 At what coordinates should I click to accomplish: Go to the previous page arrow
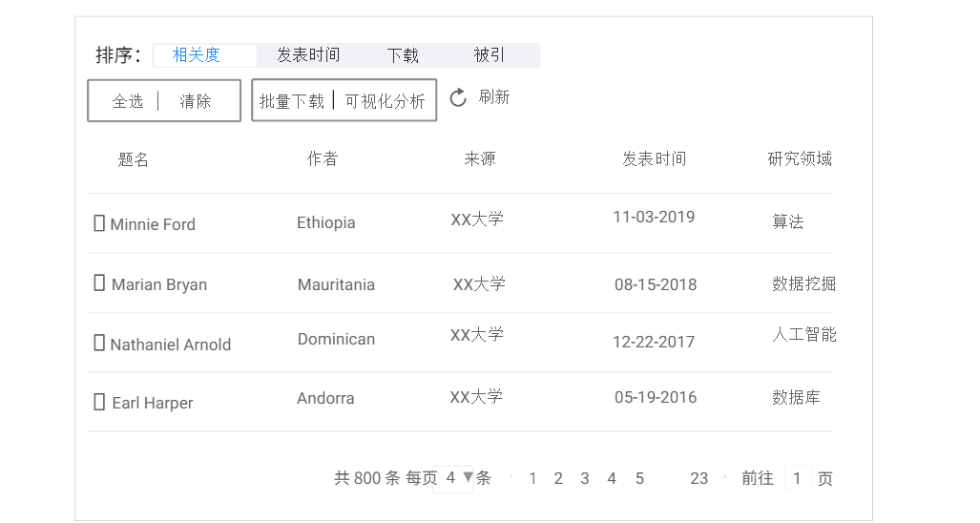[511, 477]
